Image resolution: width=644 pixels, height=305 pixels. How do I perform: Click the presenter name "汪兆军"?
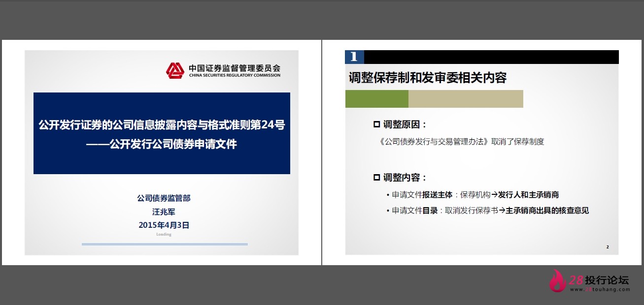(164, 212)
